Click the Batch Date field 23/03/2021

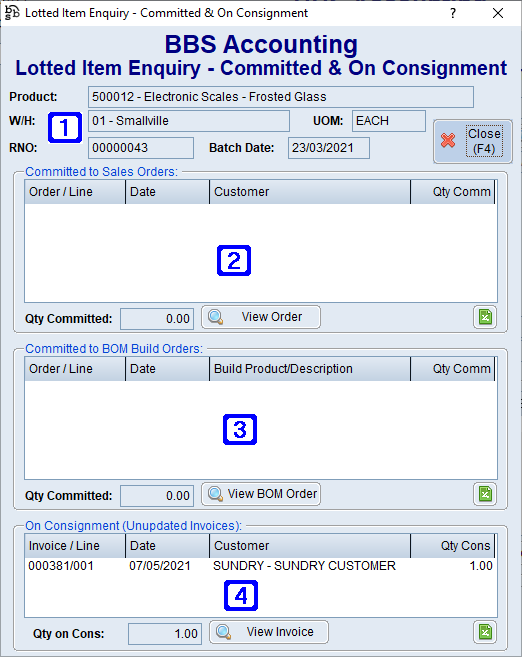(329, 148)
